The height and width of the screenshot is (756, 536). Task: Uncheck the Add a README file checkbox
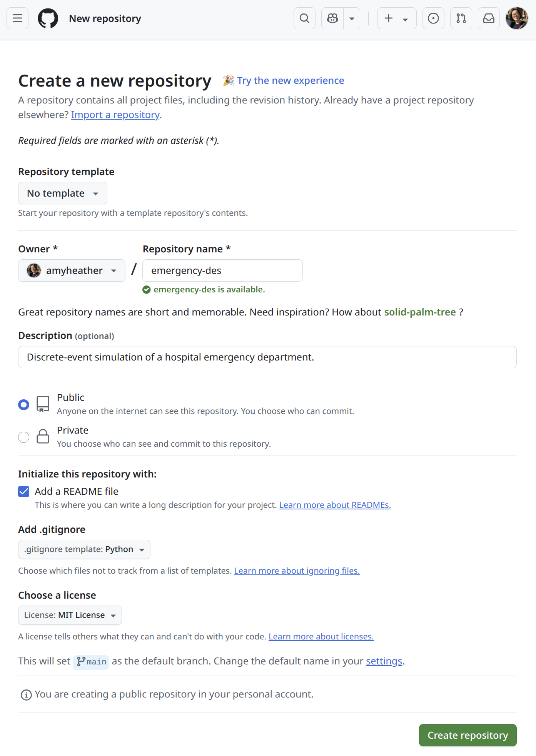[x=24, y=491]
